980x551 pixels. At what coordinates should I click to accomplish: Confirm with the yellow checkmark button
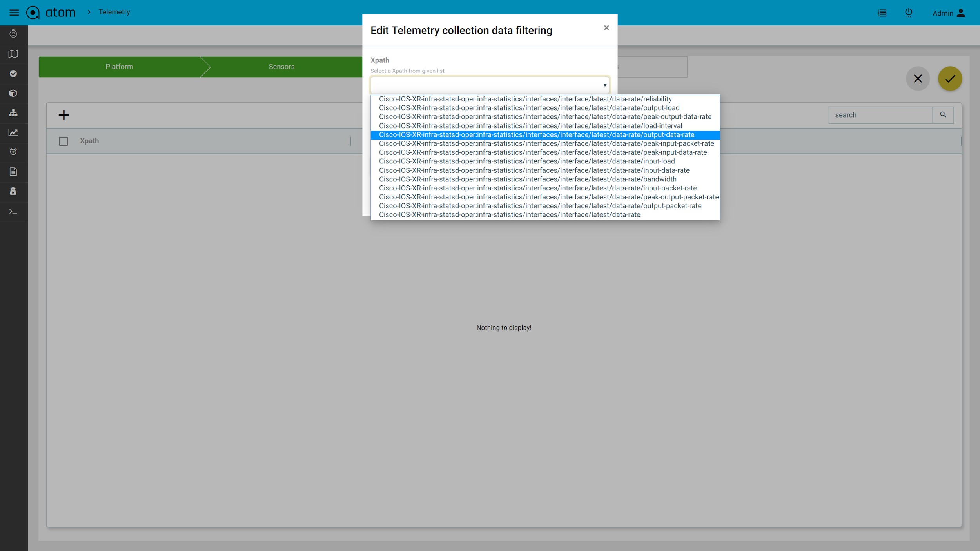click(x=950, y=79)
